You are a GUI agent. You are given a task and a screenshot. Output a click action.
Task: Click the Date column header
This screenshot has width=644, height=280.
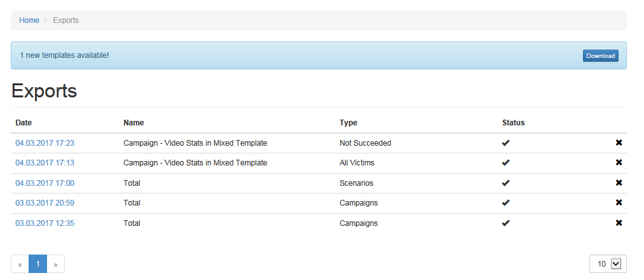24,123
